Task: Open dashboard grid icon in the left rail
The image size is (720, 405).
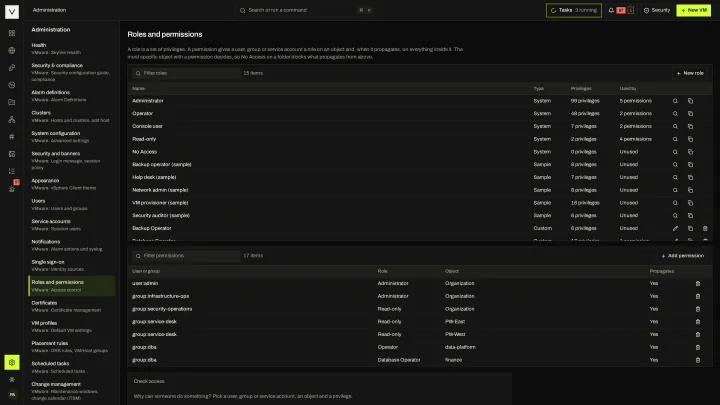Action: tap(12, 33)
